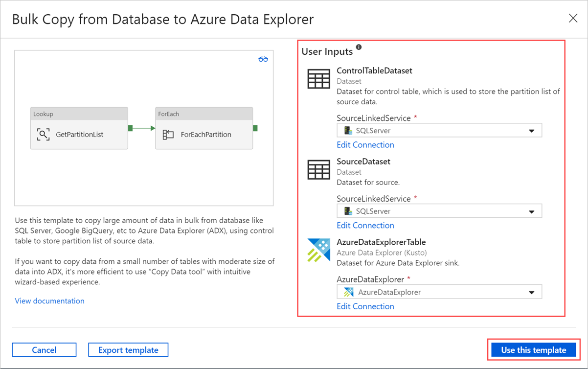Open the View documentation link
The height and width of the screenshot is (369, 588).
coord(49,300)
